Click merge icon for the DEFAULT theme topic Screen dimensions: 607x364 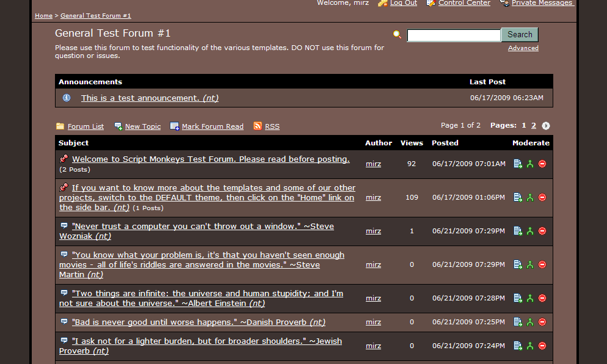pyautogui.click(x=530, y=197)
